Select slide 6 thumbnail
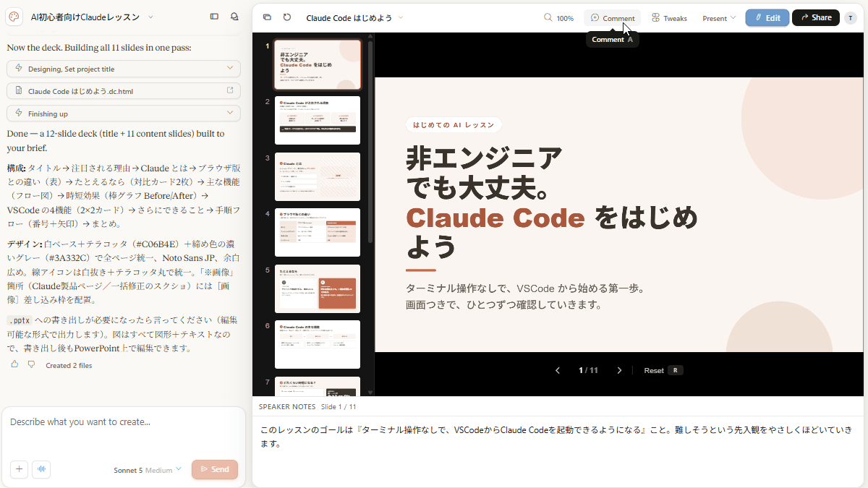The image size is (868, 488). [318, 344]
